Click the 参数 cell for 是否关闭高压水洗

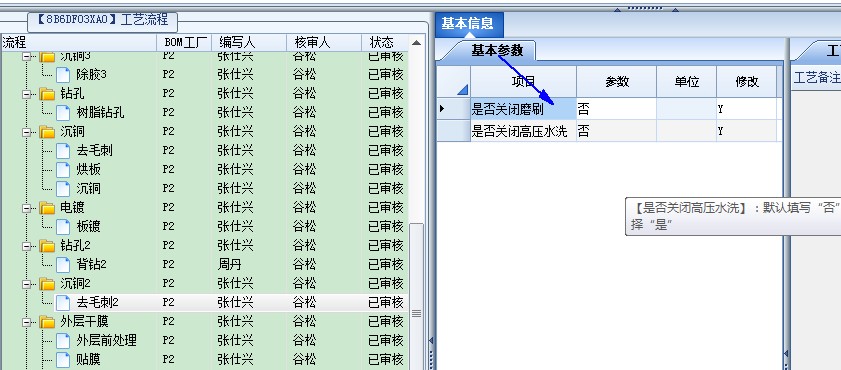click(616, 131)
